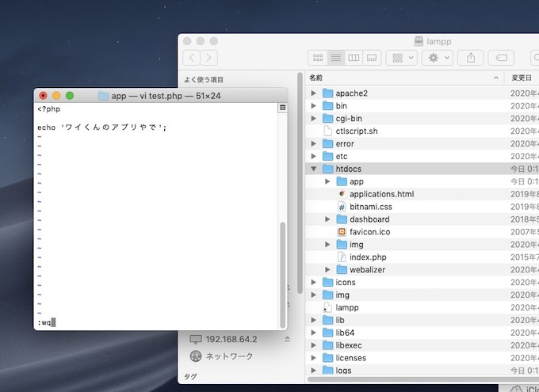Screen dimensions: 539x392
Task: Expand the bin folder
Action: [314, 106]
